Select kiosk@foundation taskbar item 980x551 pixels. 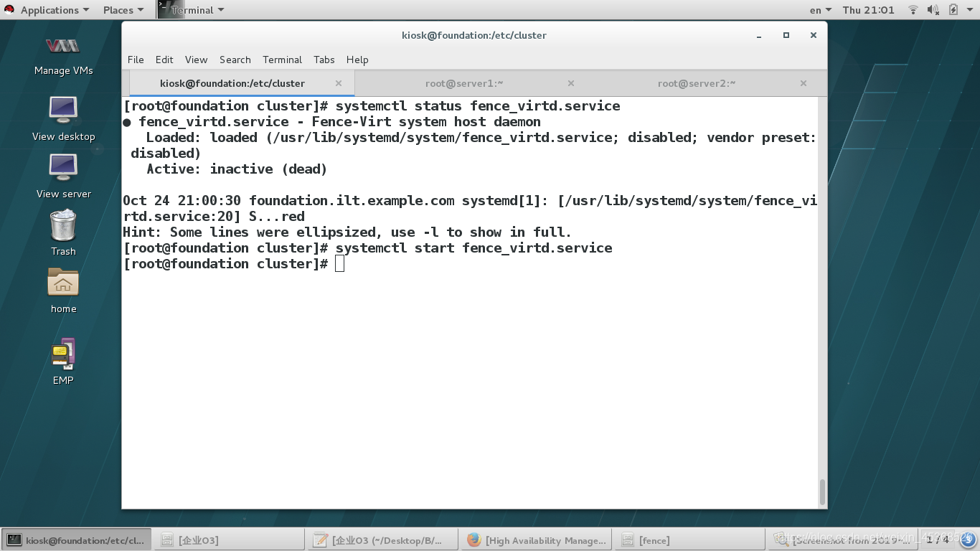(x=75, y=540)
